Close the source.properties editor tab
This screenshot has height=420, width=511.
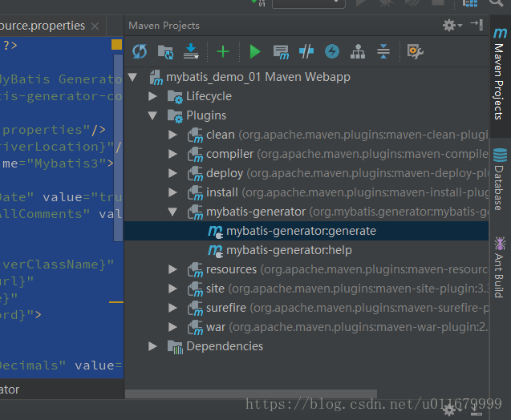click(x=95, y=26)
